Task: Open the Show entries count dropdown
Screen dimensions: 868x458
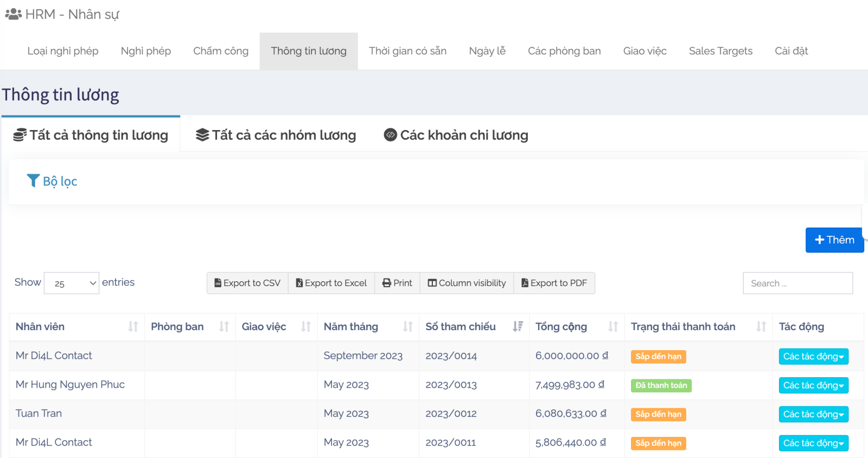Action: tap(72, 283)
